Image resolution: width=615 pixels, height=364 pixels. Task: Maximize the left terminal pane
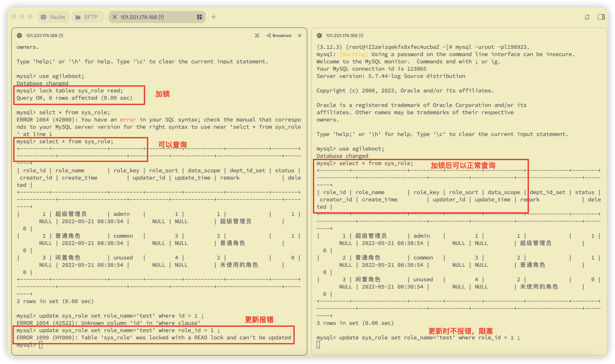tap(257, 36)
